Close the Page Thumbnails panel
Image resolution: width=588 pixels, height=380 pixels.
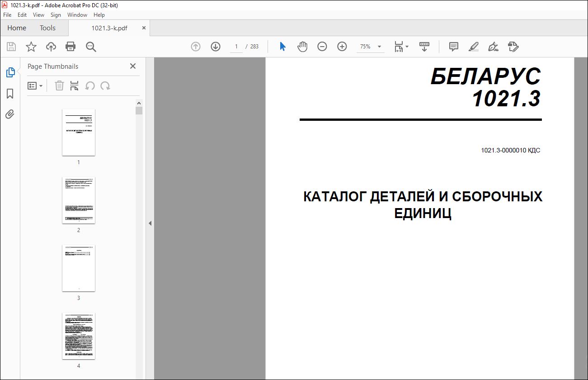133,66
